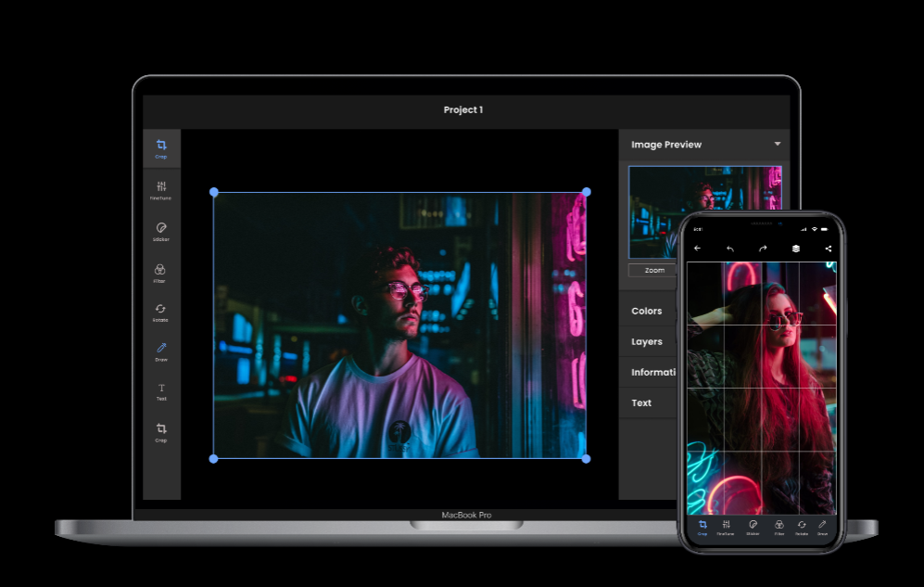
Task: Tap the layers icon on phone top bar
Action: (x=795, y=249)
